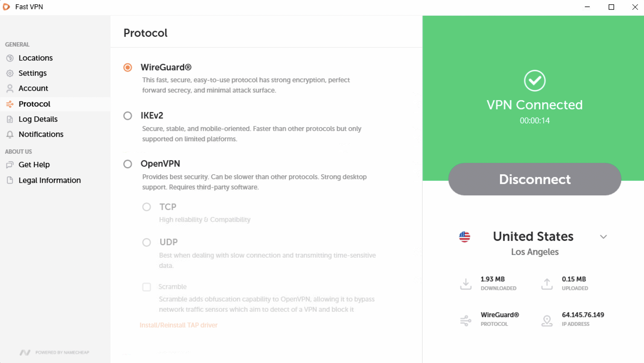Image resolution: width=644 pixels, height=363 pixels.
Task: Select the WireGuard radio button
Action: 128,67
